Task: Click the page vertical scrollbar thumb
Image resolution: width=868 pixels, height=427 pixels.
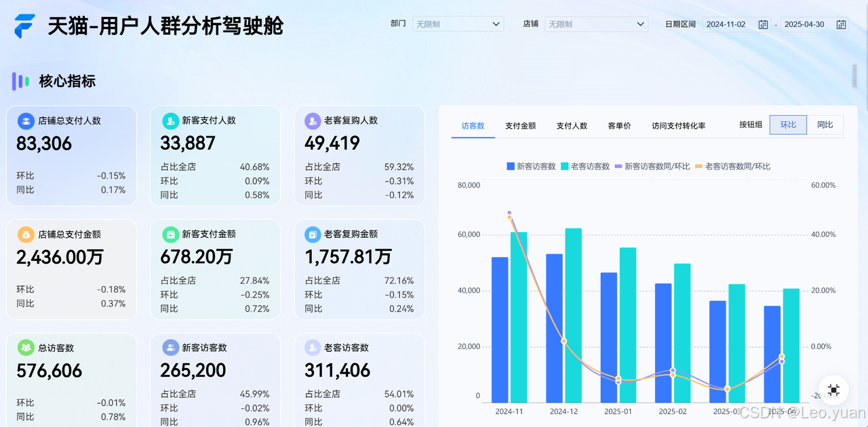Action: (855, 76)
